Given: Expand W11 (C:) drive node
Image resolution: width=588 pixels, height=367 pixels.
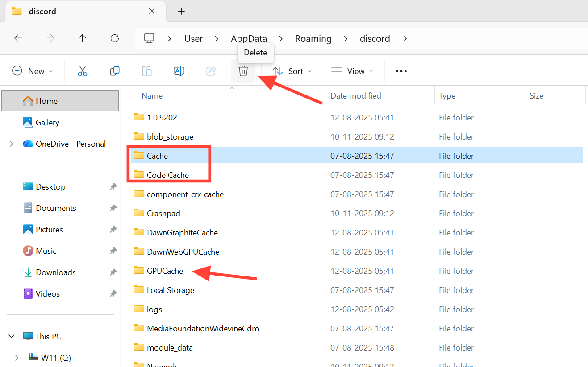Looking at the screenshot, I should pyautogui.click(x=17, y=358).
